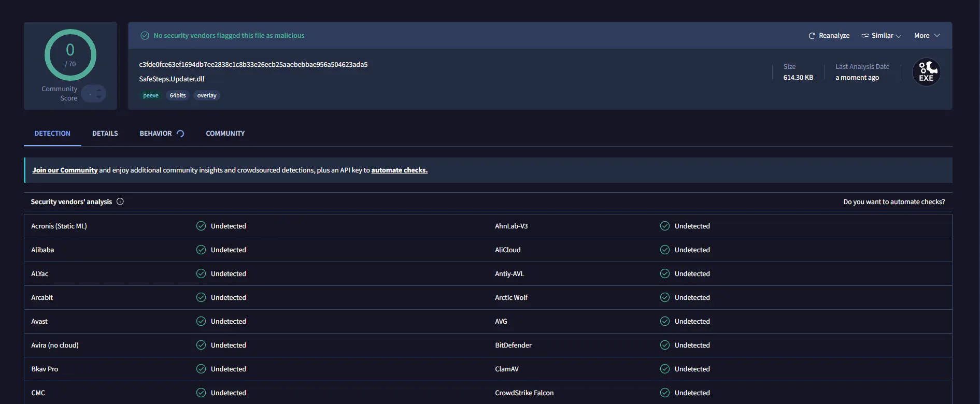Click the CMC undetected check icon
Viewport: 980px width, 404px height.
click(201, 393)
